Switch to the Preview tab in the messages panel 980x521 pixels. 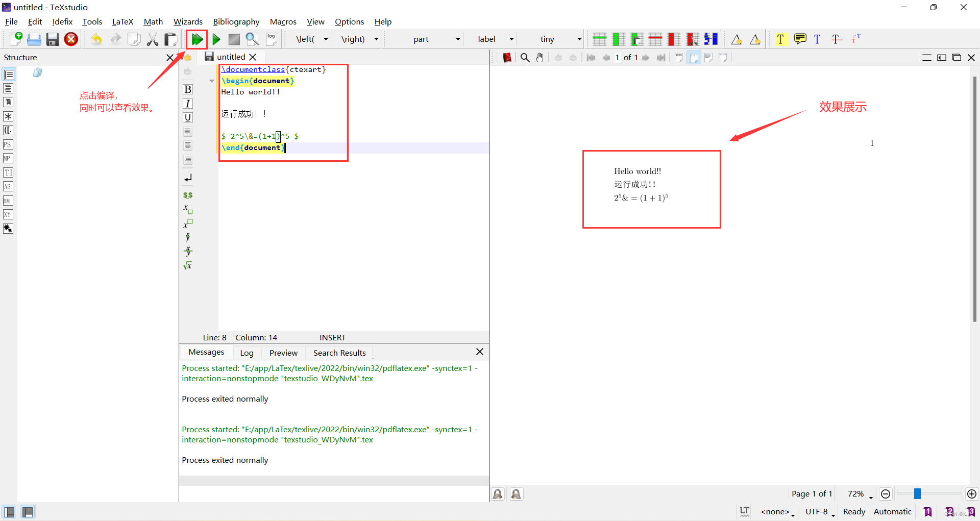click(x=283, y=353)
